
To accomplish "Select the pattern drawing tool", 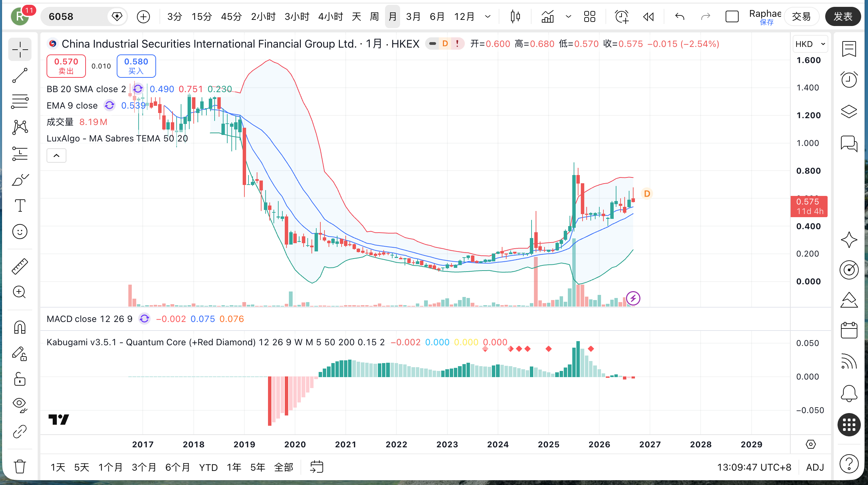I will coord(20,127).
